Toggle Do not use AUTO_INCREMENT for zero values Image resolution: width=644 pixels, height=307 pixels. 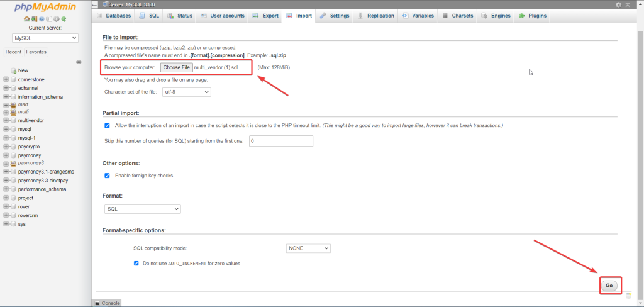click(x=136, y=263)
